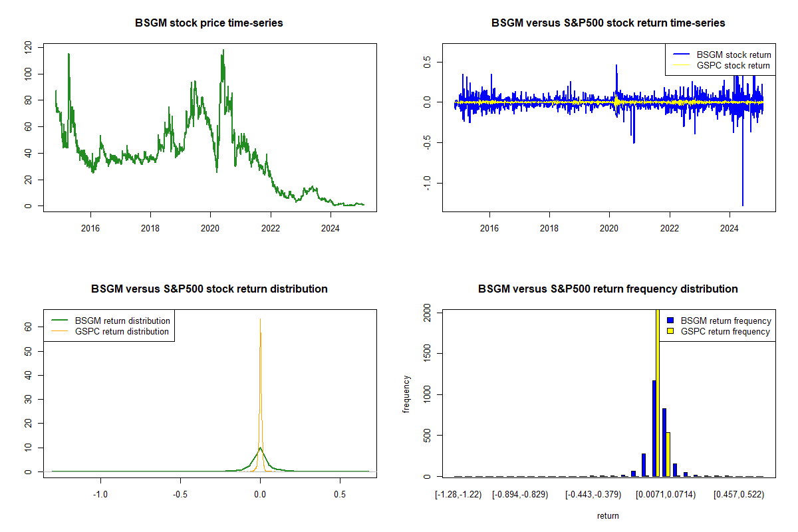
Task: Click the tallest yellow bar in the histogram
Action: click(x=657, y=399)
